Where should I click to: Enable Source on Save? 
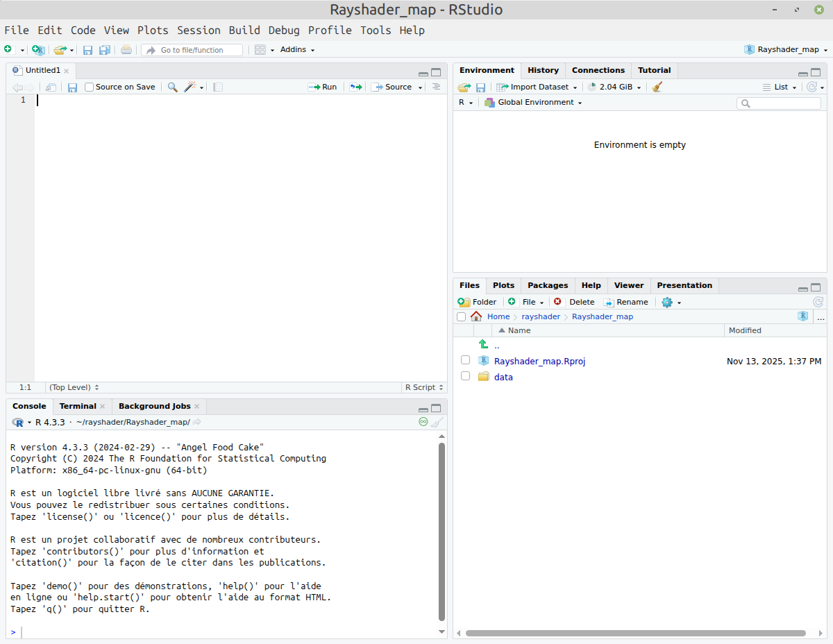coord(88,86)
